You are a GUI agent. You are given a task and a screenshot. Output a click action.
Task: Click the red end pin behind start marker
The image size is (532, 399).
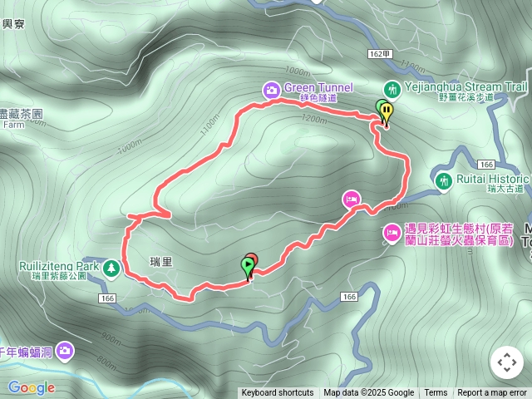pyautogui.click(x=254, y=259)
